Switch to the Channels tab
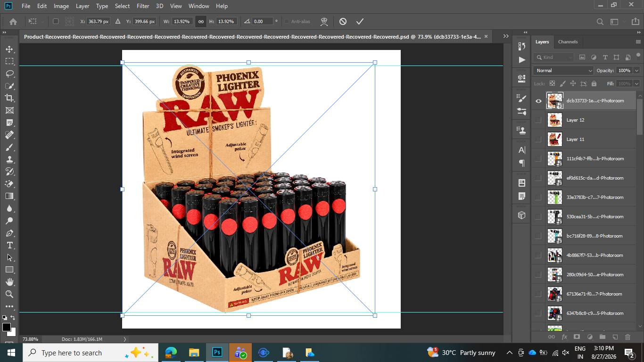 click(x=568, y=41)
